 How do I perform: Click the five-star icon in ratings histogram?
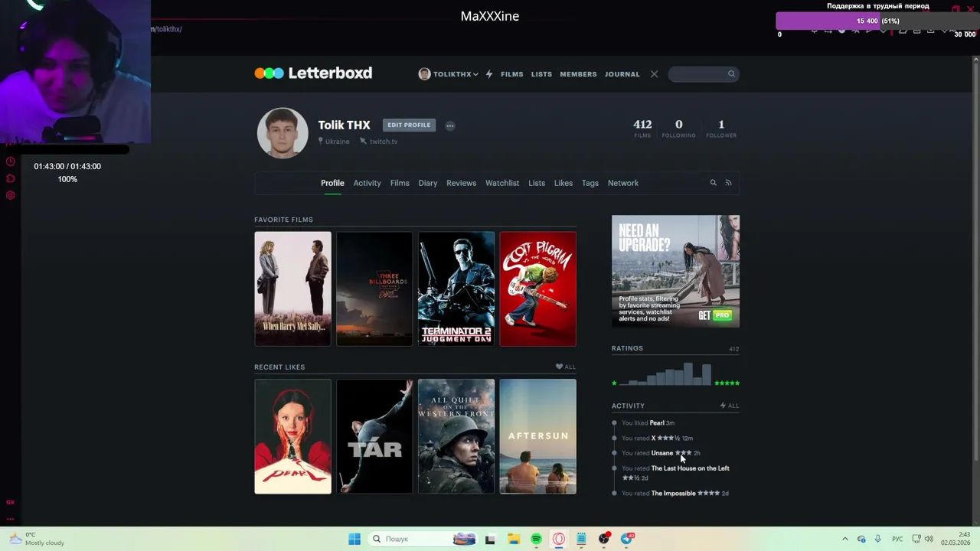click(727, 383)
